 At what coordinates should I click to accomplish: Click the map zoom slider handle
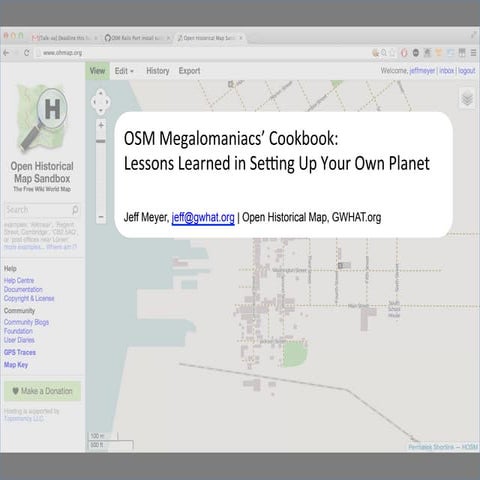click(x=101, y=141)
